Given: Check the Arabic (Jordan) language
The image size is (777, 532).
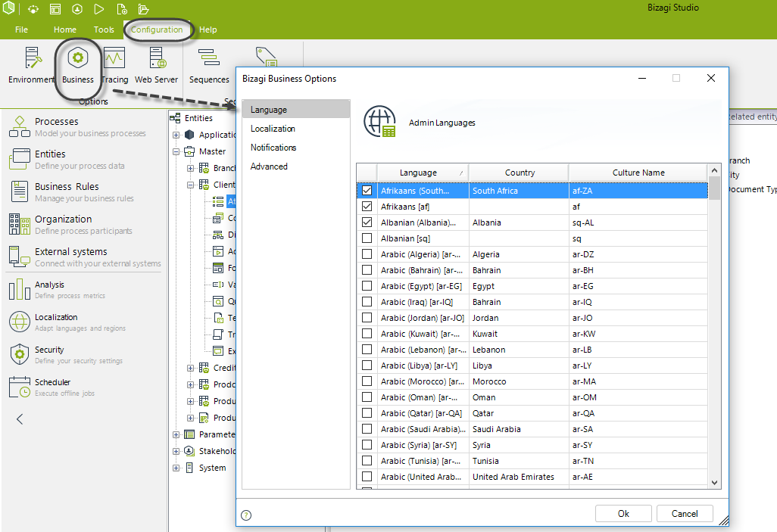Looking at the screenshot, I should pos(367,318).
